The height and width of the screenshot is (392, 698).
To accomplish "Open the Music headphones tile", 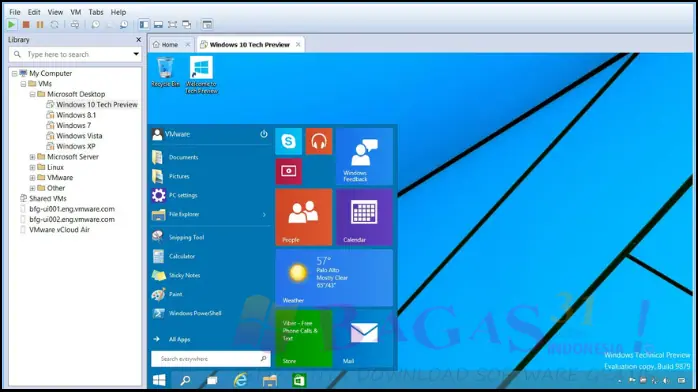I will point(319,141).
